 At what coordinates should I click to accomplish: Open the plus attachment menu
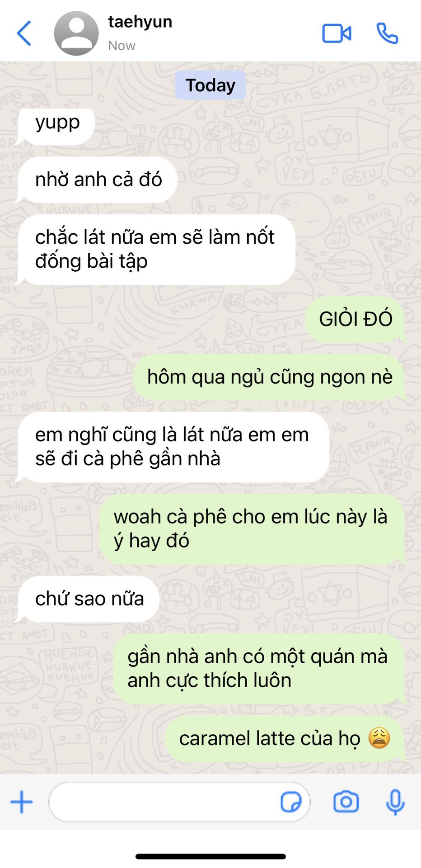point(22,802)
